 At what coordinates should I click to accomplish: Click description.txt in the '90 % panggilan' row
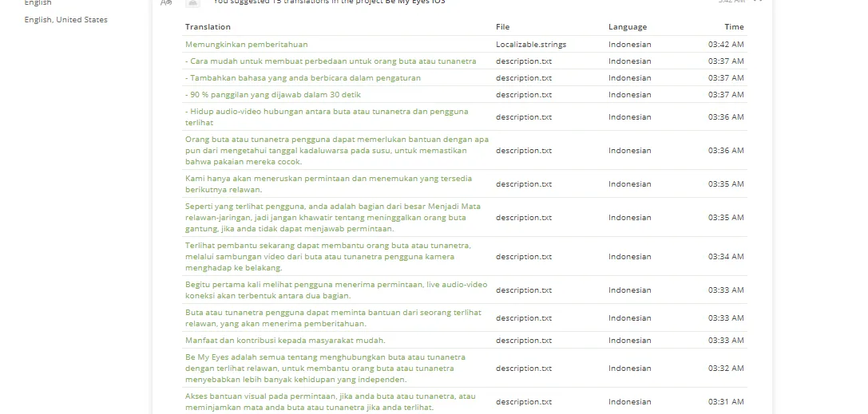524,94
